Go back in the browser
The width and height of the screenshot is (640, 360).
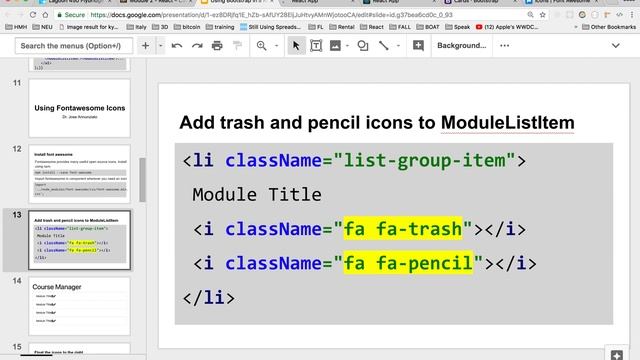pos(7,15)
